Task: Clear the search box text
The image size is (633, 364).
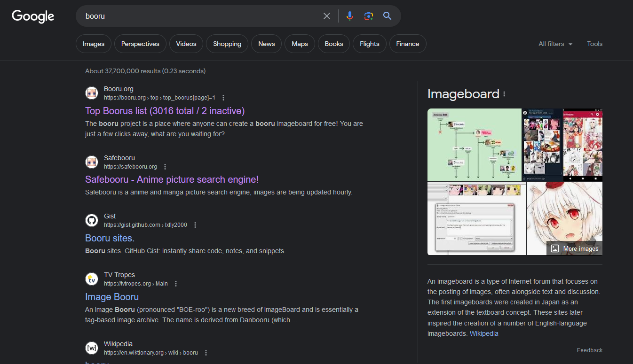Action: (x=327, y=16)
